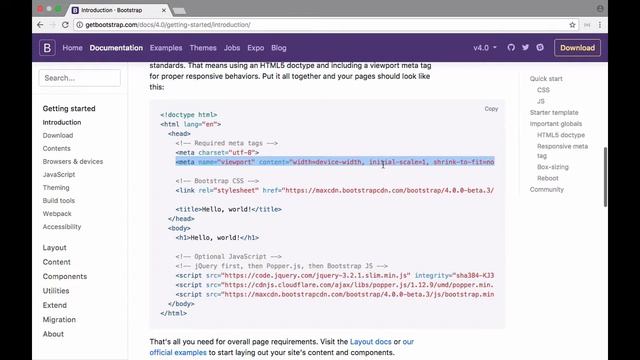Expand Components sidebar section
The height and width of the screenshot is (360, 640).
pos(64,276)
